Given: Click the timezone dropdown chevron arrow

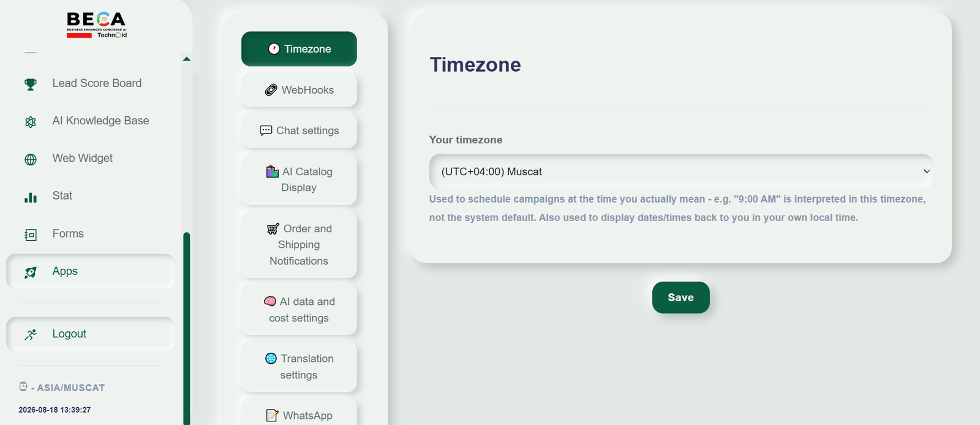Looking at the screenshot, I should point(927,171).
